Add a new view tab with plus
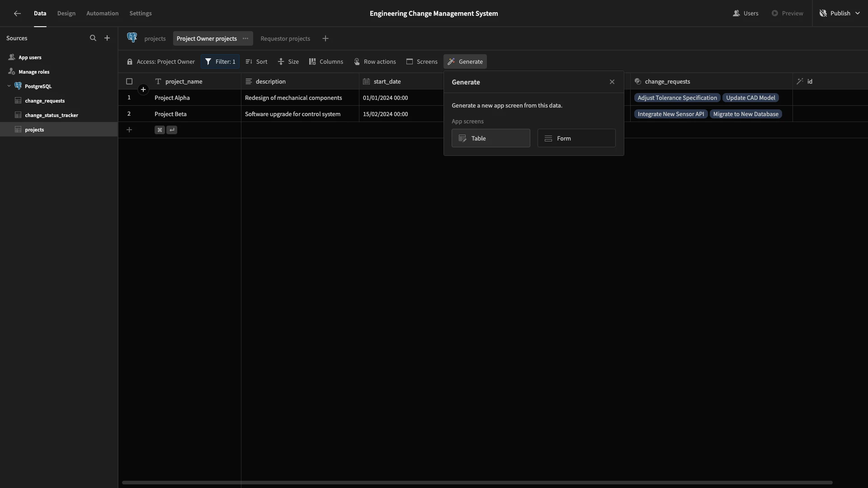868x488 pixels. point(325,38)
